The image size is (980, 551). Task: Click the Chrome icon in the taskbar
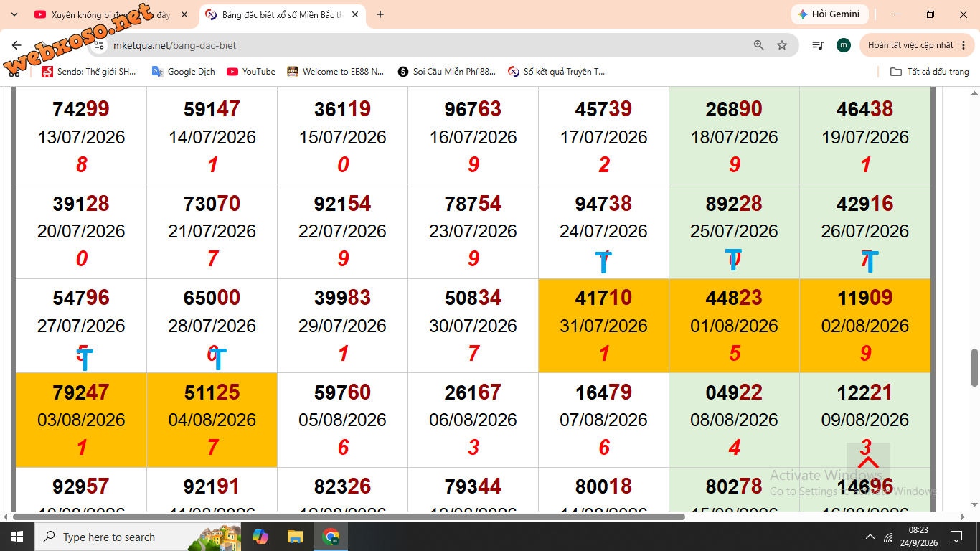pos(331,537)
